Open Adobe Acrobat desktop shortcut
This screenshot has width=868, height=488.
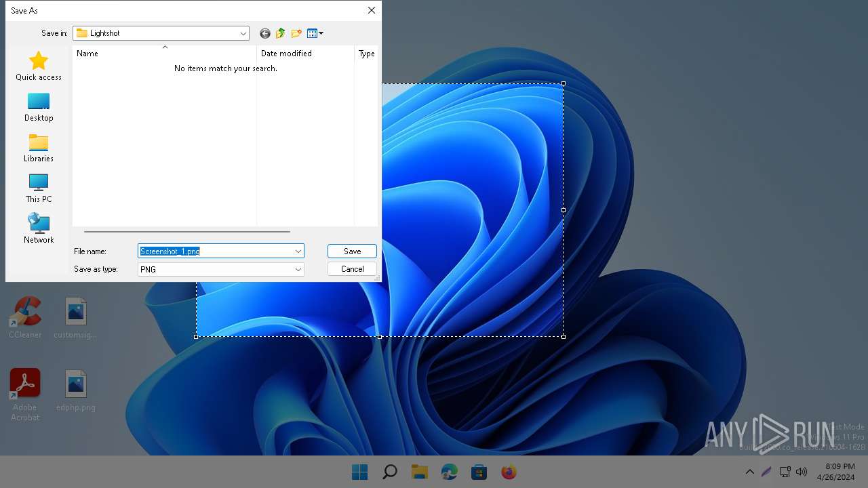click(x=25, y=394)
